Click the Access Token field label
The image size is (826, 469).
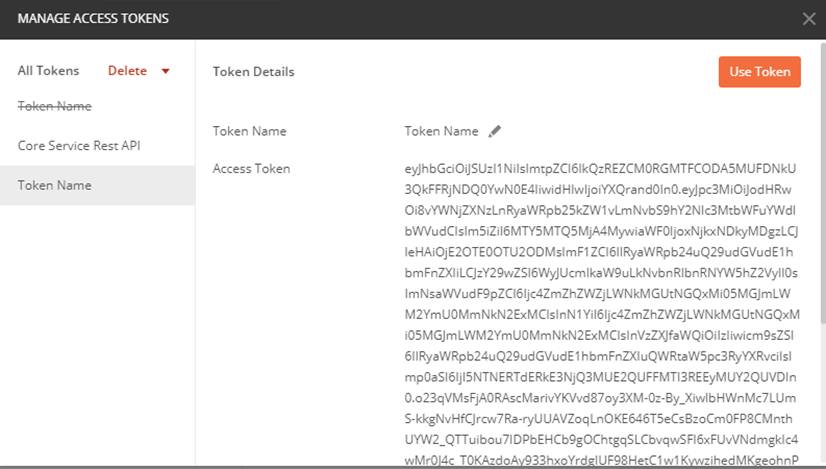(251, 169)
